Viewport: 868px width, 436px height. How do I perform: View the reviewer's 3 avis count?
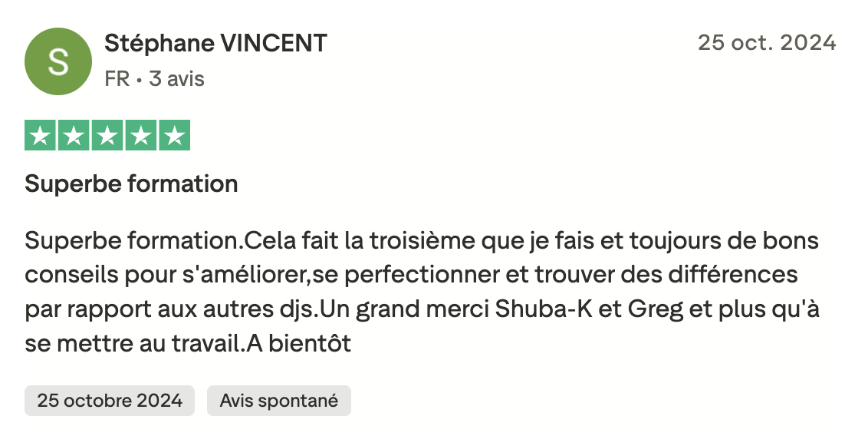pyautogui.click(x=176, y=78)
